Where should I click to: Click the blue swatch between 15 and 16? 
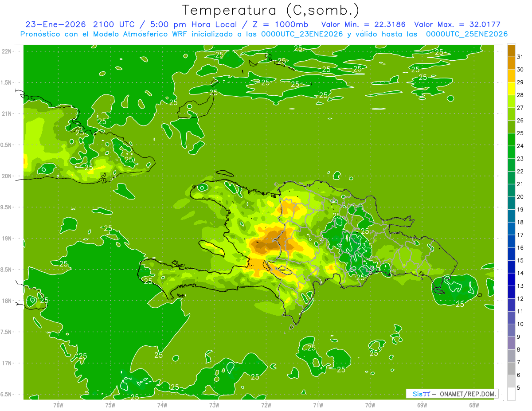pos(511,254)
